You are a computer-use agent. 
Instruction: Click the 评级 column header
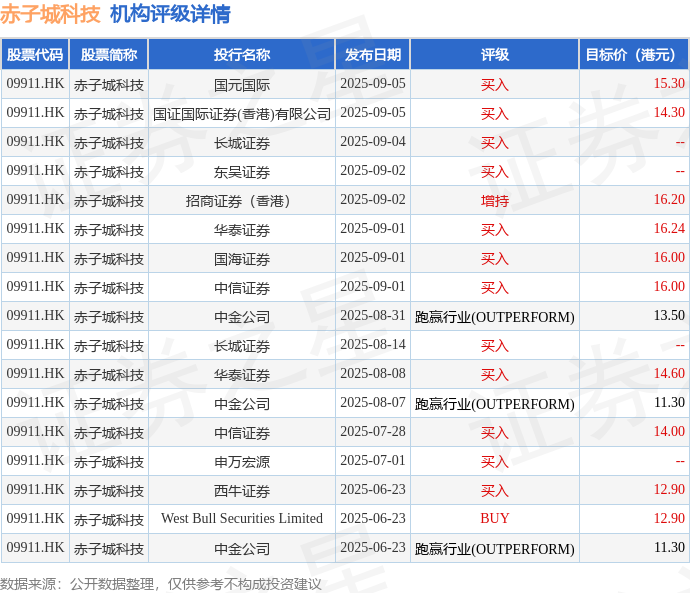coord(495,55)
